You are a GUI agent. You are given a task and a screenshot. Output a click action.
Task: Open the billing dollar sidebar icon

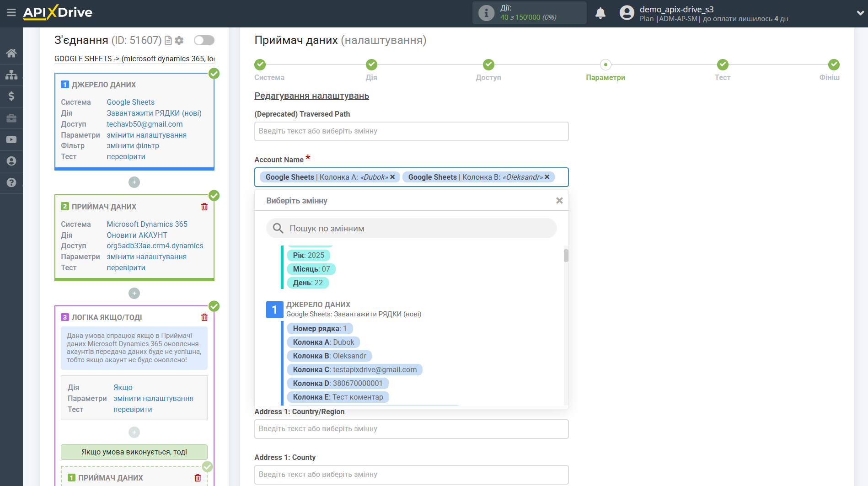click(x=11, y=96)
